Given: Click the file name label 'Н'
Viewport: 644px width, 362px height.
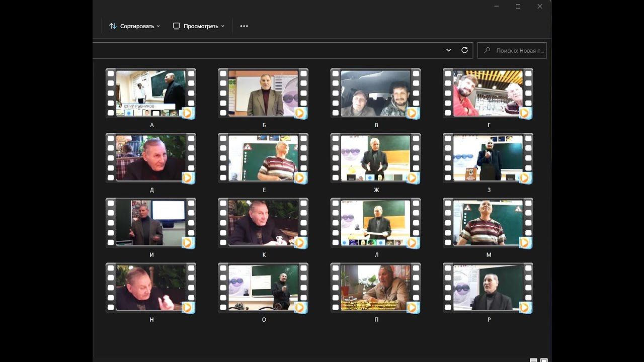Looking at the screenshot, I should [x=152, y=320].
